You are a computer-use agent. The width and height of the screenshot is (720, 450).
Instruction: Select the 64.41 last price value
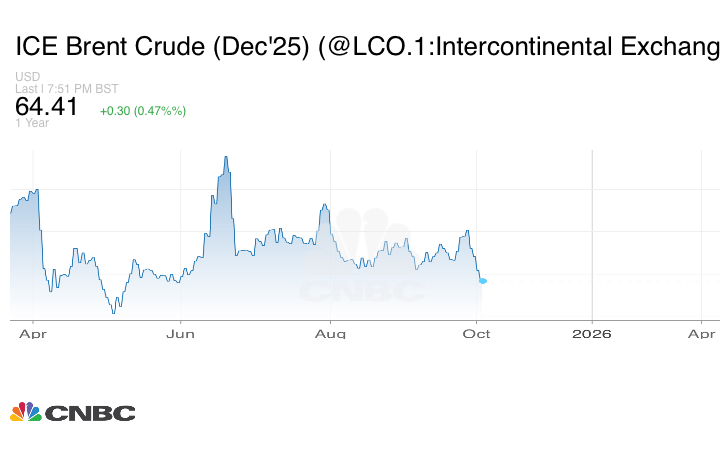pyautogui.click(x=46, y=106)
